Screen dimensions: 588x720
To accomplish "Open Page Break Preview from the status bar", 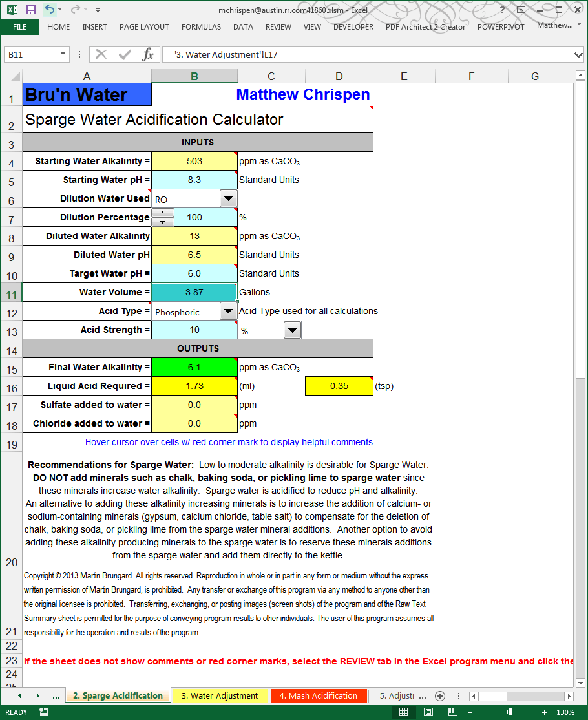I will click(452, 712).
